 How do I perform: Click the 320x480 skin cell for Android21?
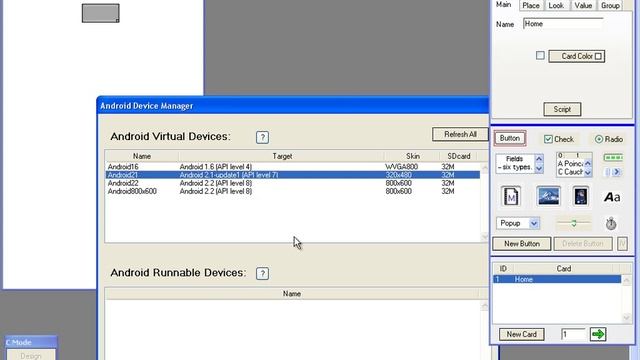coord(398,175)
